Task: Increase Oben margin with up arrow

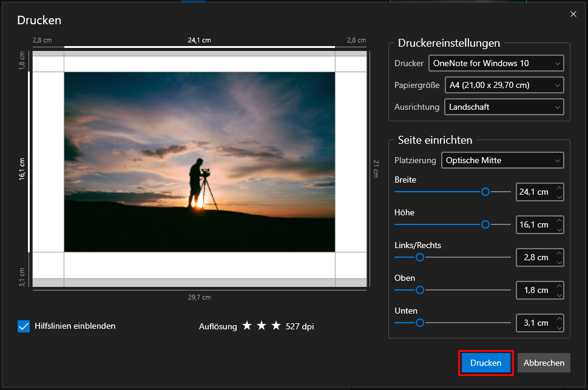Action: point(559,286)
